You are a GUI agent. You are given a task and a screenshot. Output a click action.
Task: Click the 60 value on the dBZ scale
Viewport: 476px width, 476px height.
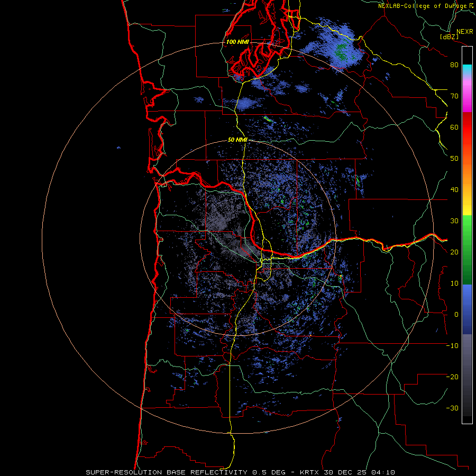[x=454, y=127]
